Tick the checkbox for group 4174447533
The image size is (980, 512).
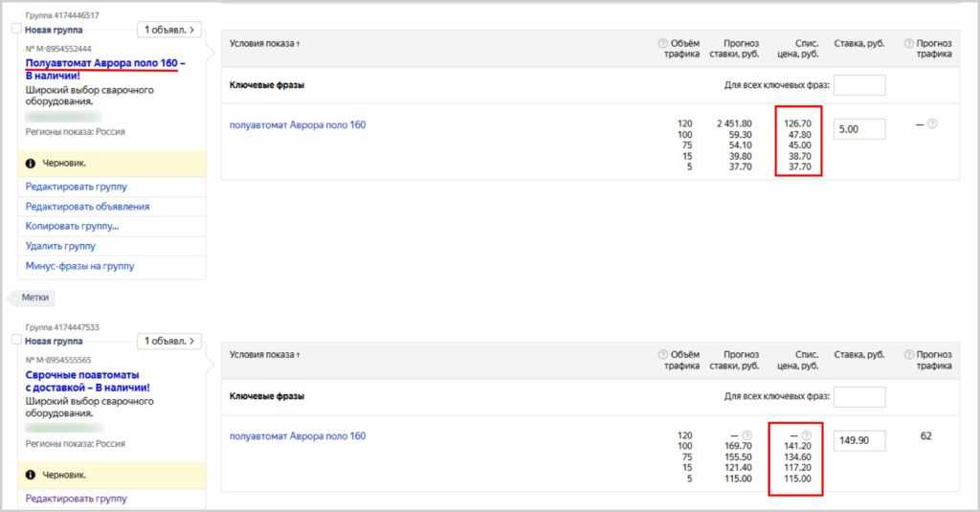[x=15, y=341]
